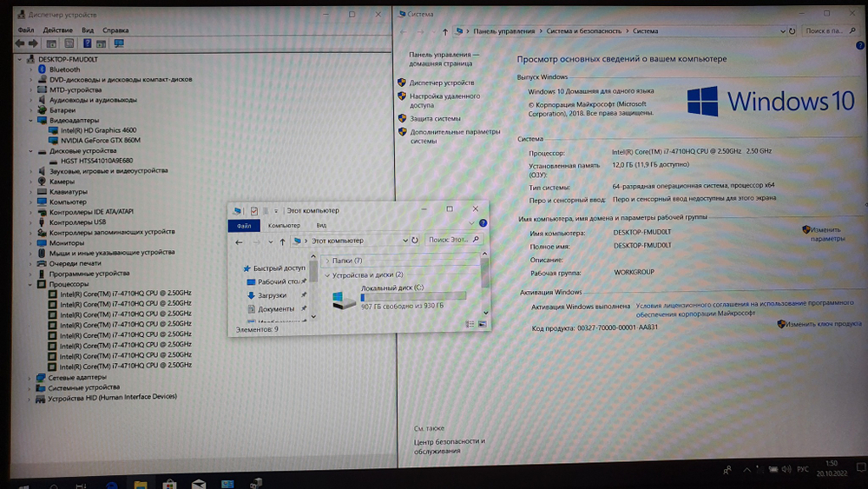Open Дополнительные параметры системы link
The width and height of the screenshot is (868, 489).
click(x=455, y=136)
